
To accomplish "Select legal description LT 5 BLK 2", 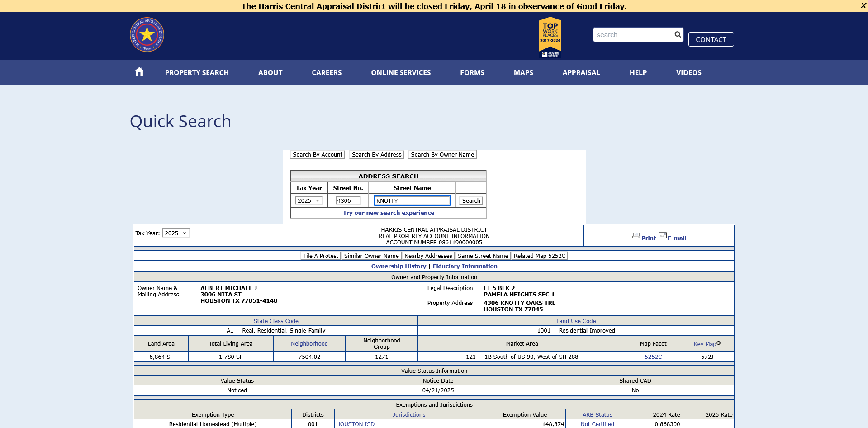I will [x=499, y=288].
